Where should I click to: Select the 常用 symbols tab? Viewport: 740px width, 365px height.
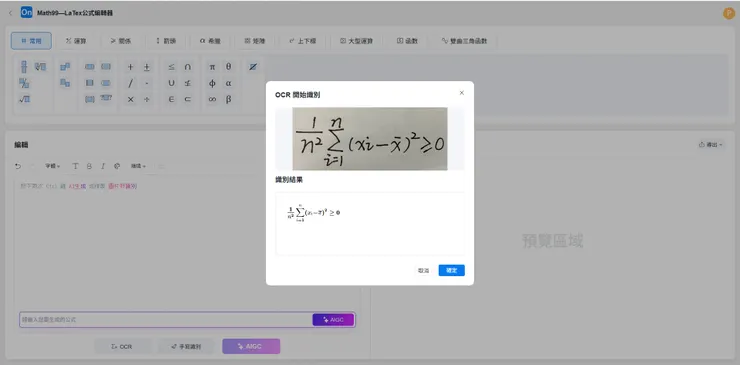pos(31,41)
